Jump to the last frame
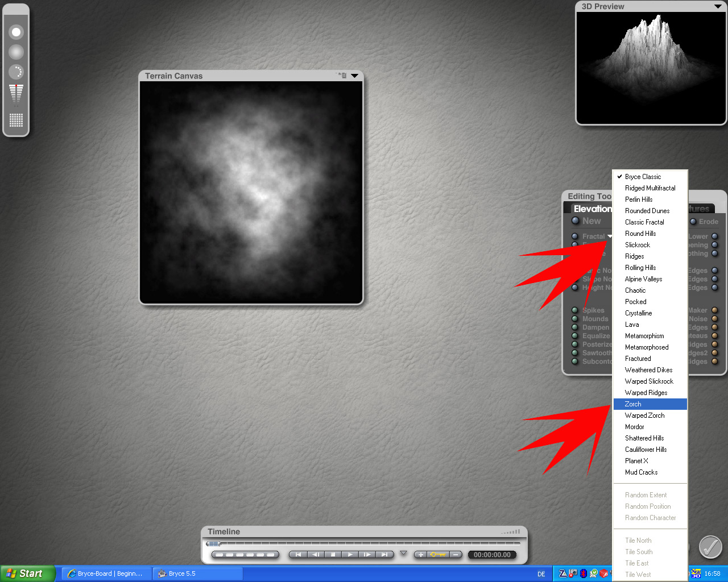The height and width of the screenshot is (582, 728). tap(385, 555)
